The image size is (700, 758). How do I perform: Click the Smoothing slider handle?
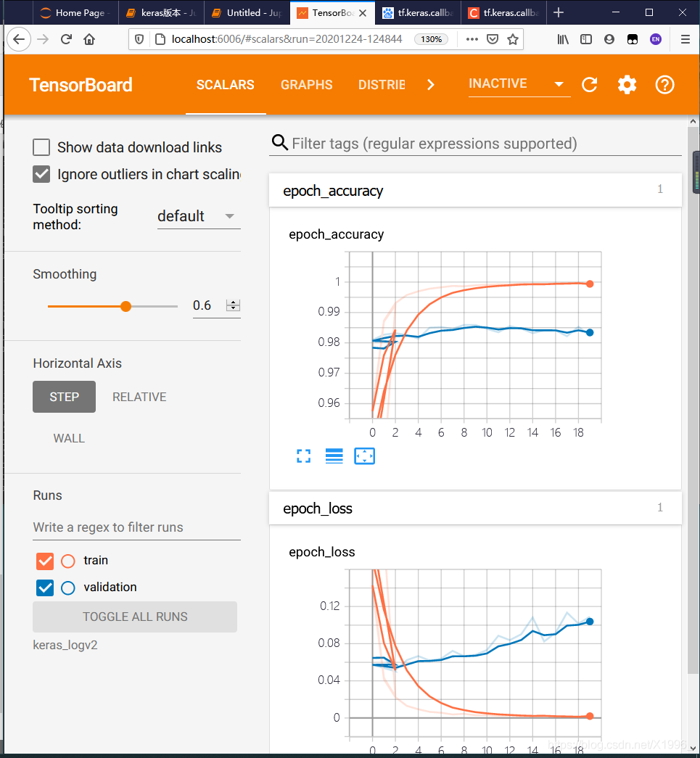(x=125, y=306)
